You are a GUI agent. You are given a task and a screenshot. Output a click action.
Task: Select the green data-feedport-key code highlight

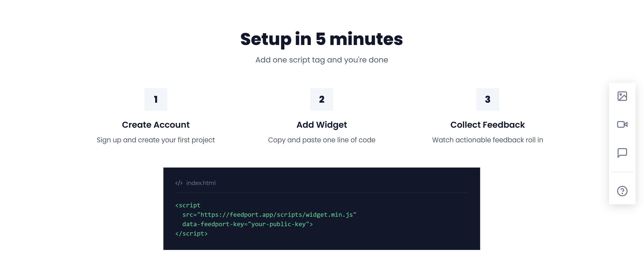coord(247,224)
